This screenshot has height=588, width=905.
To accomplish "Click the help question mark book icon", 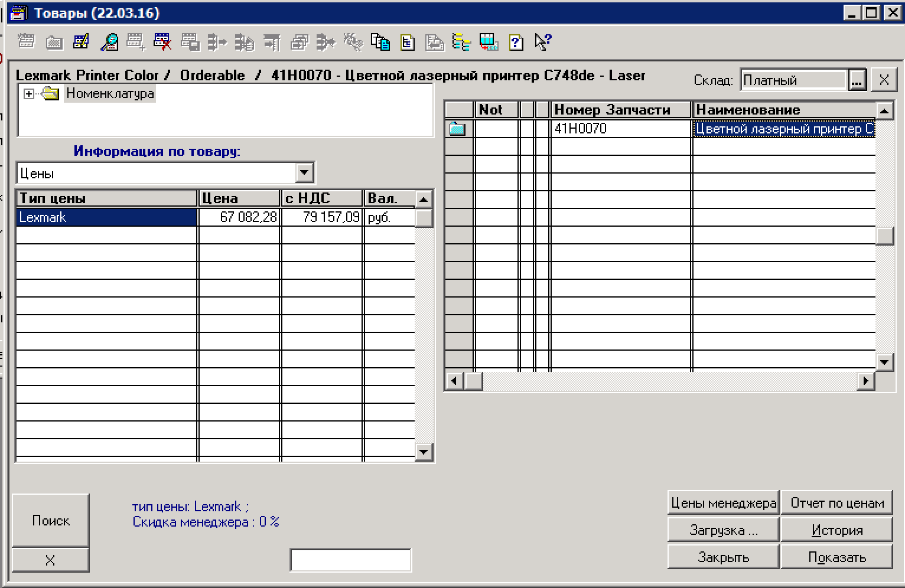I will tap(516, 42).
